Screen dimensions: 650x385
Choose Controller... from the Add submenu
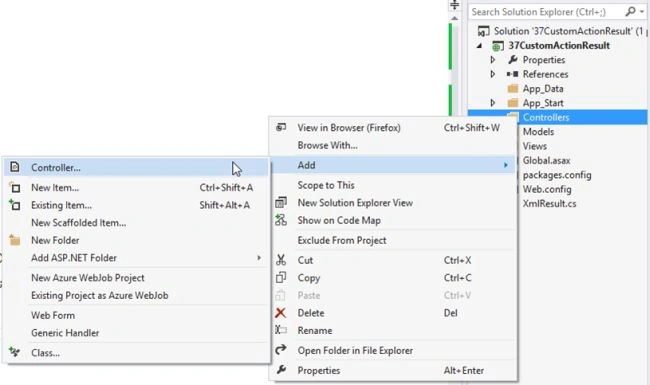click(x=136, y=167)
